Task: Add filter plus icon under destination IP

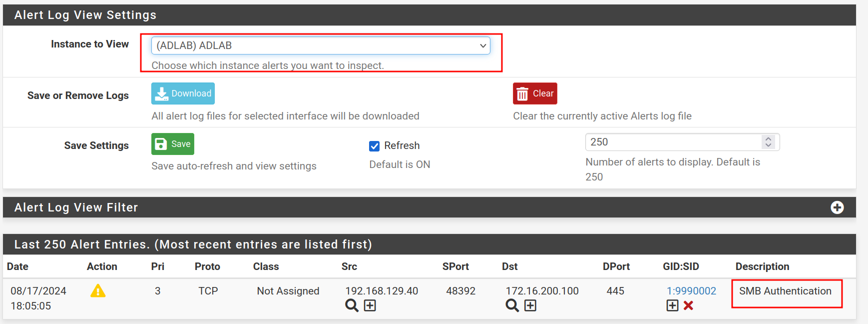Action: click(x=530, y=305)
